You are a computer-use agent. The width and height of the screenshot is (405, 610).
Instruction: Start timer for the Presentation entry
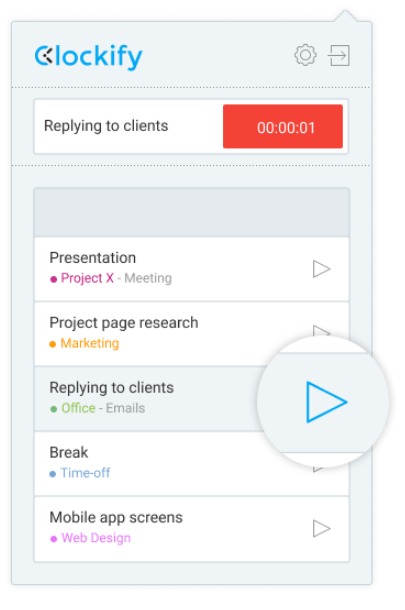pyautogui.click(x=321, y=269)
